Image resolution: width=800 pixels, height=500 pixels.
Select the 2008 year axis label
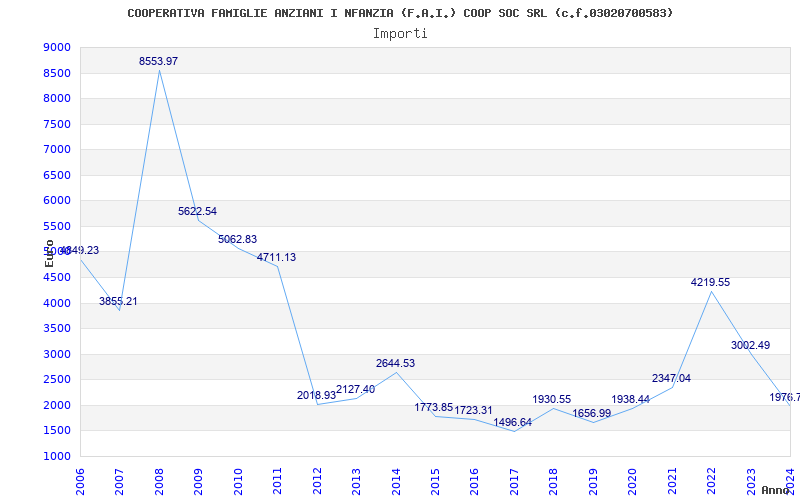click(x=159, y=482)
